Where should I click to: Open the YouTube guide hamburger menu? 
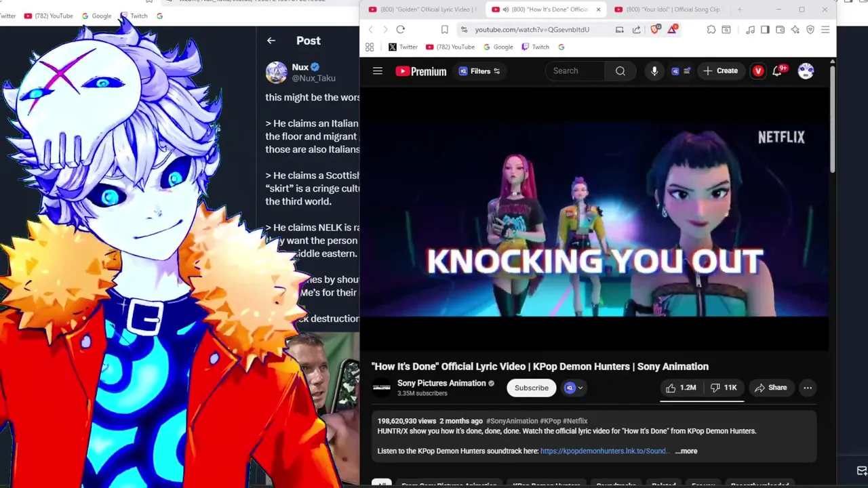click(x=378, y=70)
